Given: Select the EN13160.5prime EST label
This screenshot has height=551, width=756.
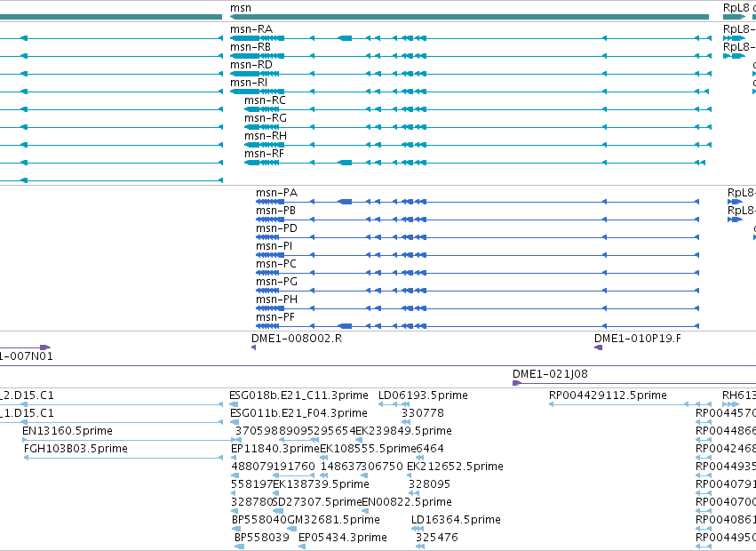Looking at the screenshot, I should [68, 430].
